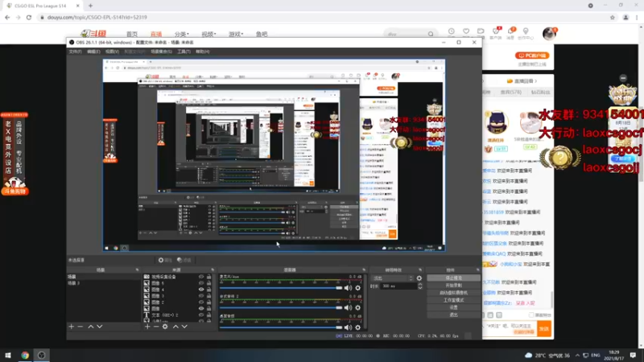Reload the page in Chrome
644x362 pixels.
pos(29,17)
